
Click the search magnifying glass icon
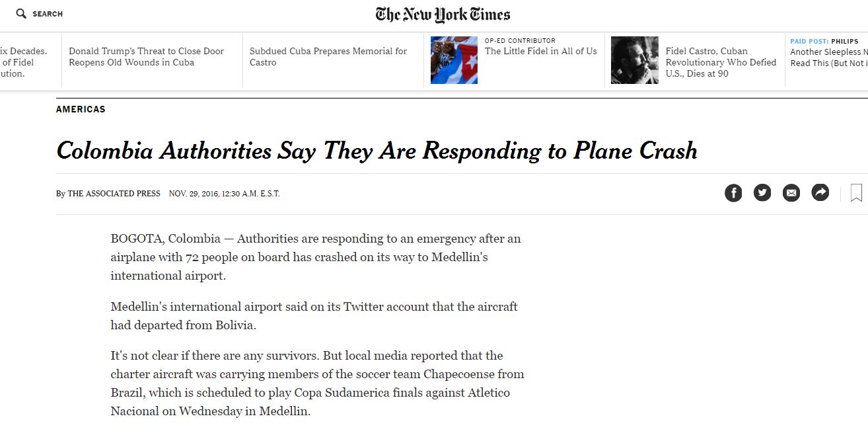click(21, 14)
